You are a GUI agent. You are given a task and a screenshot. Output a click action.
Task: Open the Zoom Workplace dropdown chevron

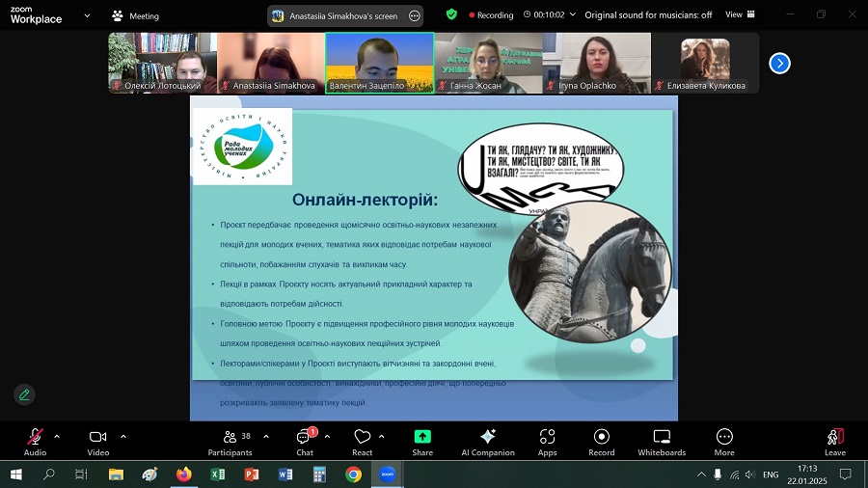click(x=88, y=15)
